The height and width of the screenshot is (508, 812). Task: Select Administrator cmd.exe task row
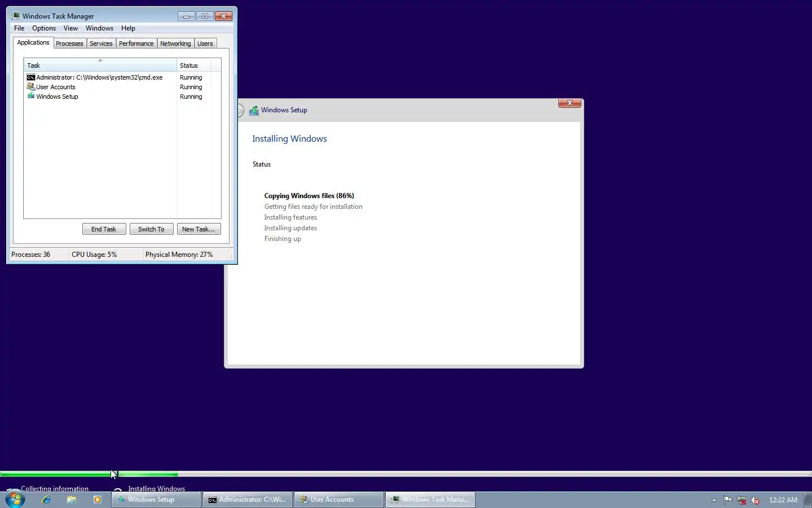pos(118,77)
